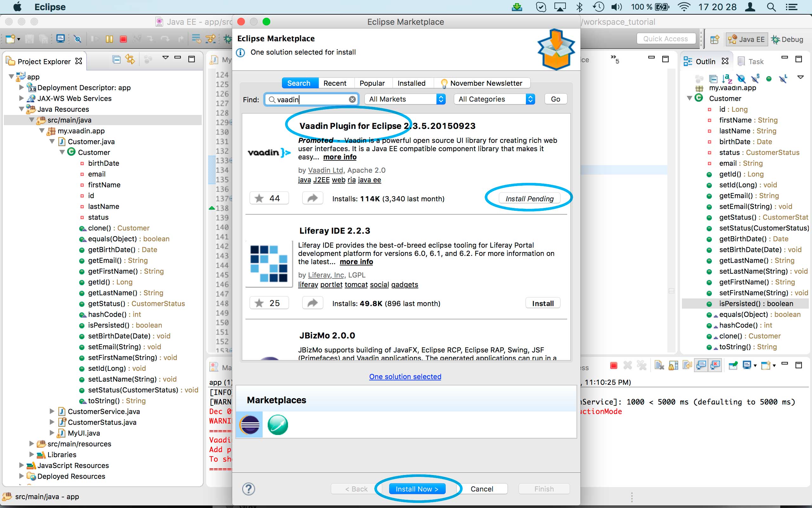Image resolution: width=812 pixels, height=508 pixels.
Task: Click the red Terminate icon in main toolbar
Action: (123, 39)
